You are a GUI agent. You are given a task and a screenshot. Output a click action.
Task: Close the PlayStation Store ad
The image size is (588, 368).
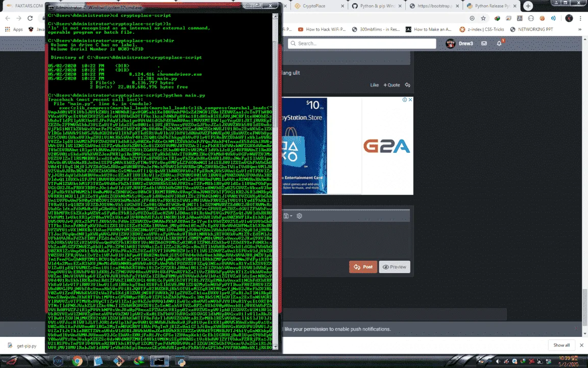pos(410,100)
